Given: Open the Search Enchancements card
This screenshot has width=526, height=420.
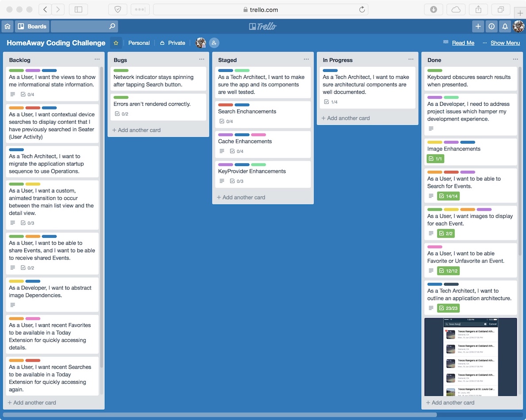Looking at the screenshot, I should pyautogui.click(x=263, y=114).
